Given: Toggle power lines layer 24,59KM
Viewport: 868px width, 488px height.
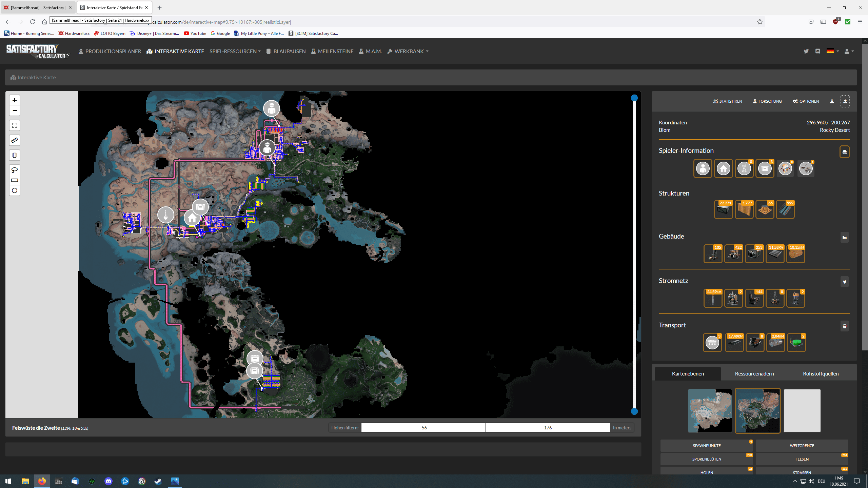Looking at the screenshot, I should coord(713,298).
